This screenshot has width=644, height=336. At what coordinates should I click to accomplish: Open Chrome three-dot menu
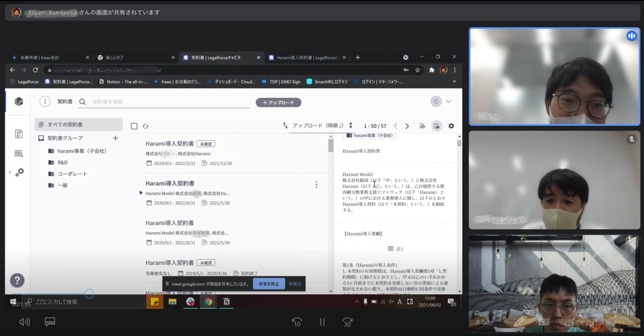point(455,70)
